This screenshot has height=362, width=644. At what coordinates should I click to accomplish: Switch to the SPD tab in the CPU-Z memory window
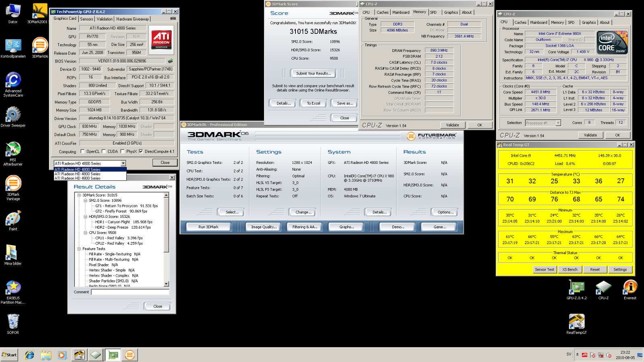point(433,12)
